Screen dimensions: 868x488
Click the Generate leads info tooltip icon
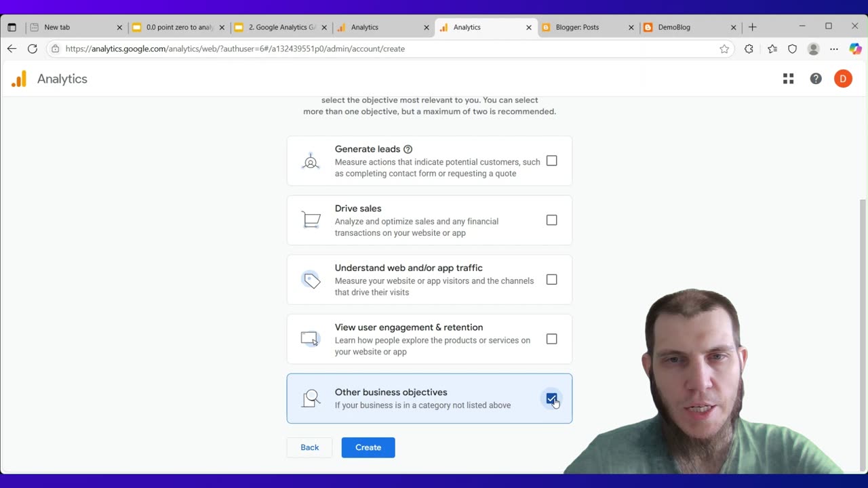tap(408, 149)
